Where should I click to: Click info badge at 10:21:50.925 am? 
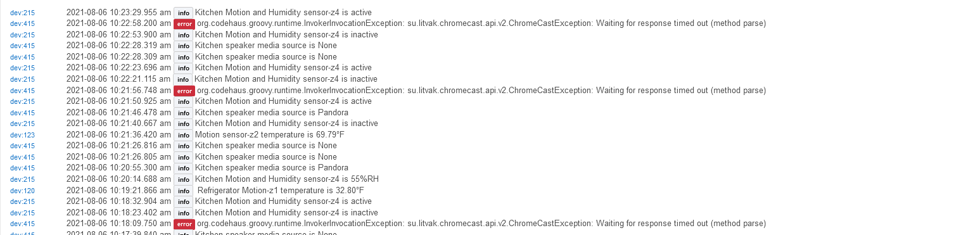[x=183, y=101]
